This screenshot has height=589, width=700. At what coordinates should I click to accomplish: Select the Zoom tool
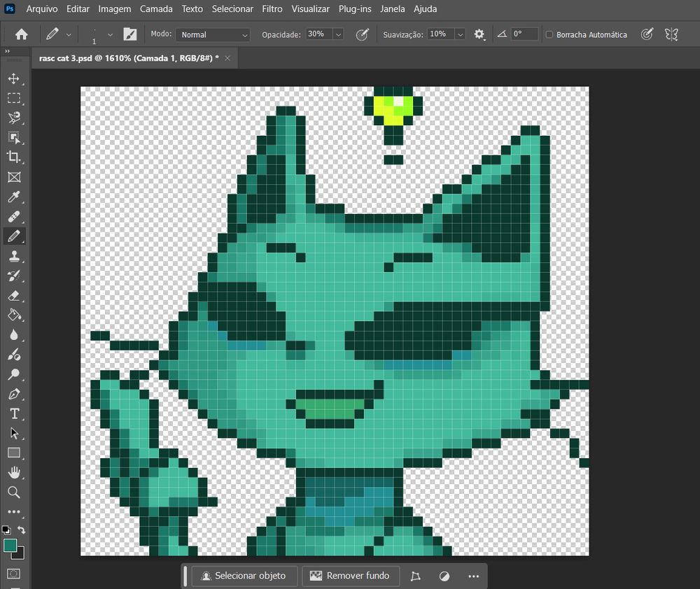(14, 492)
